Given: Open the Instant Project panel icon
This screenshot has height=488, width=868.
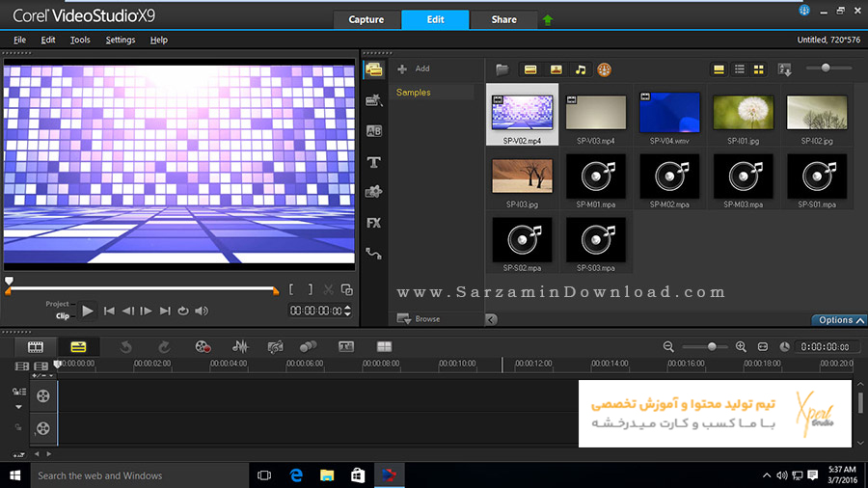Looking at the screenshot, I should click(374, 100).
